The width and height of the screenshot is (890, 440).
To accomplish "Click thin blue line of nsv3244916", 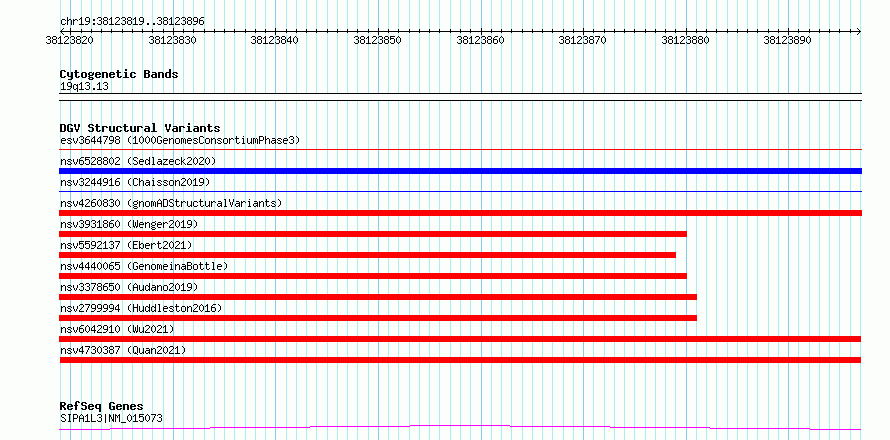I will pos(460,192).
